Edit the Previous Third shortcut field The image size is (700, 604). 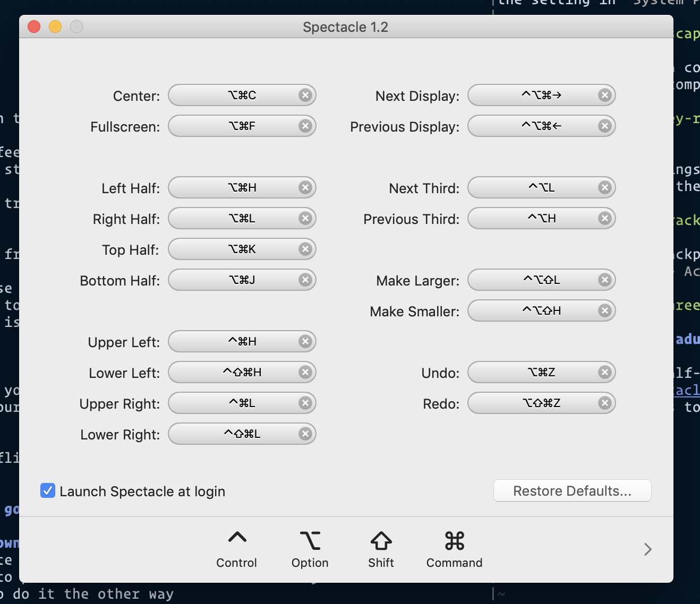click(x=542, y=218)
